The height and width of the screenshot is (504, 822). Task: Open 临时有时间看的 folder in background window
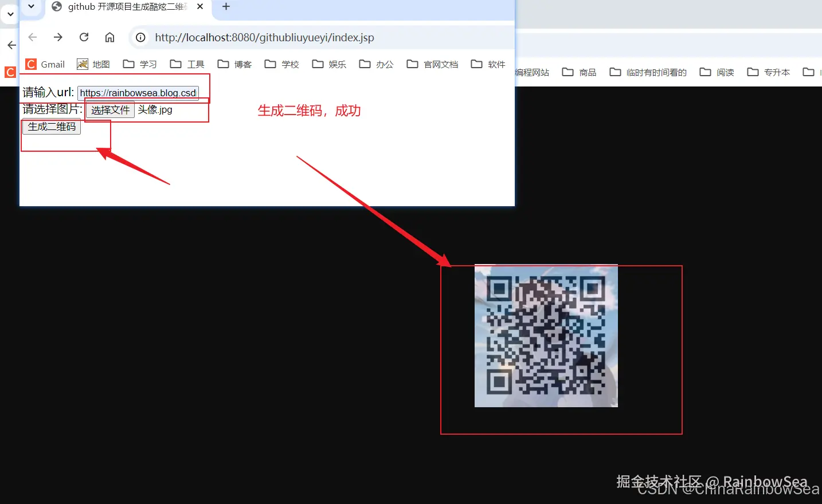648,72
